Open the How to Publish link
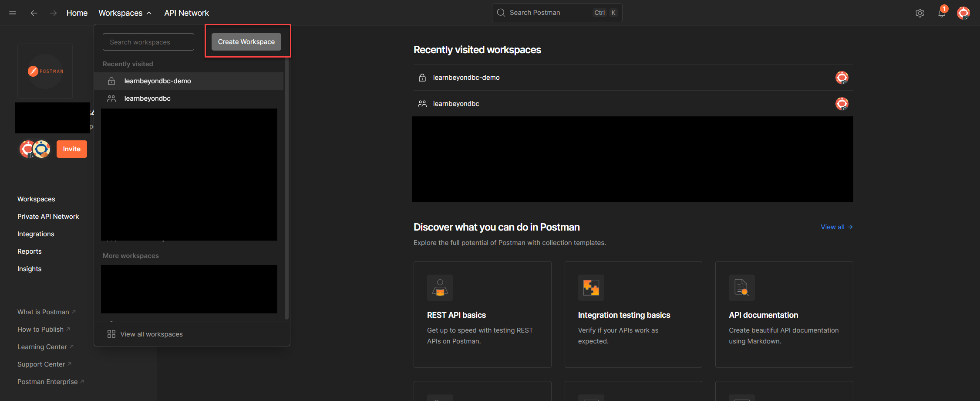This screenshot has width=980, height=401. click(x=44, y=330)
